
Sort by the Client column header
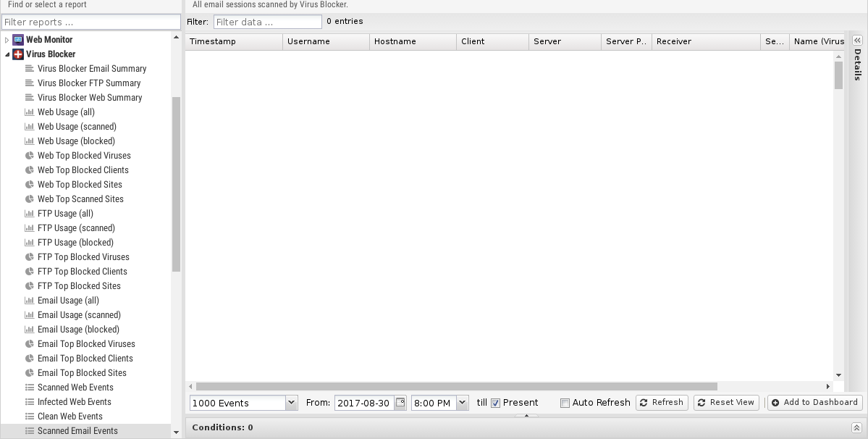(x=493, y=41)
